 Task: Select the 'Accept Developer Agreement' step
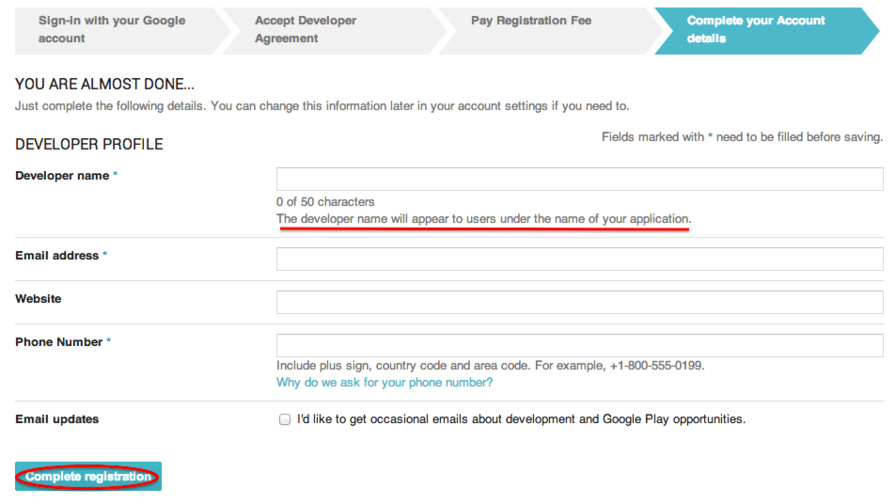(x=320, y=29)
